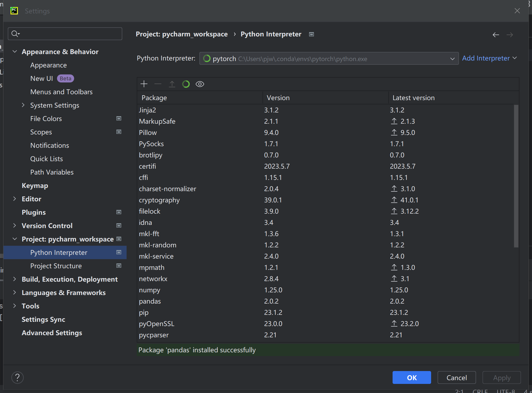Click the project icon next to Project Structure
The width and height of the screenshot is (532, 393).
point(119,266)
